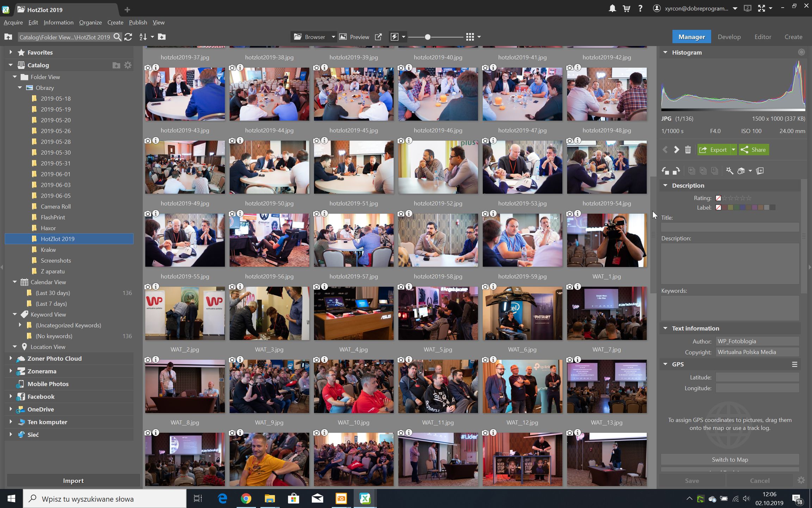Viewport: 812px width, 508px height.
Task: Open the Export dropdown arrow
Action: coord(733,150)
